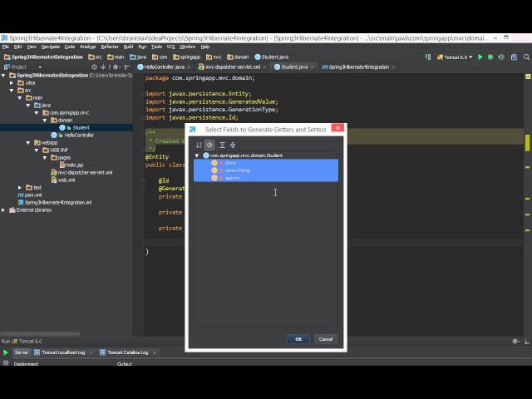The image size is (532, 399).
Task: Open the Project panel settings gear
Action: click(x=116, y=67)
